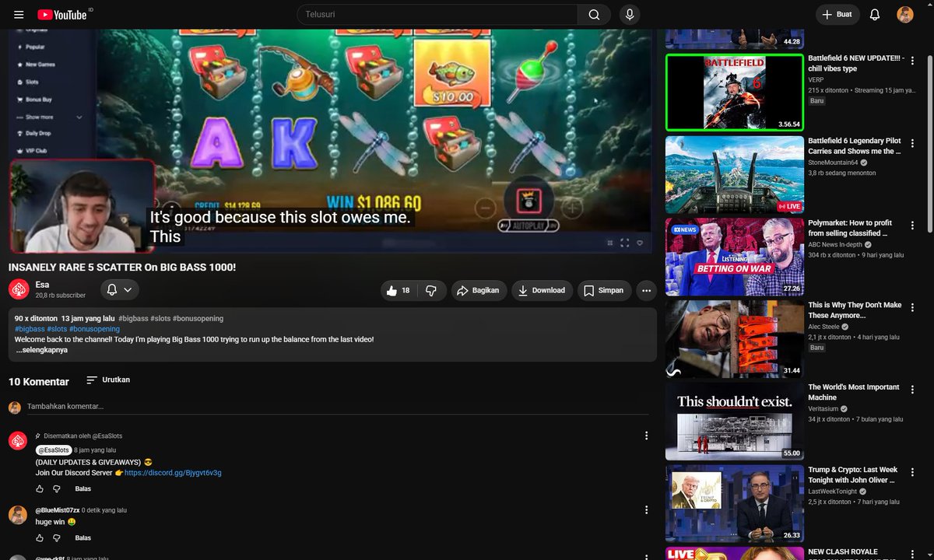
Task: Open the @BlueMist07zx profile name
Action: tap(58, 510)
